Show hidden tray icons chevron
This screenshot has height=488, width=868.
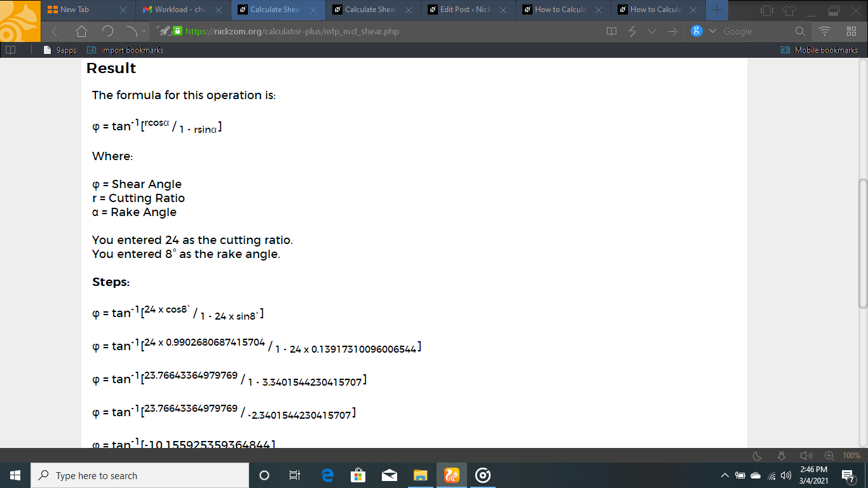724,476
